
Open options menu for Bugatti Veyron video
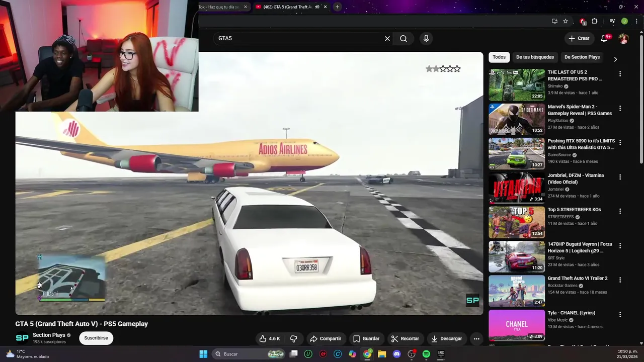[x=620, y=245]
